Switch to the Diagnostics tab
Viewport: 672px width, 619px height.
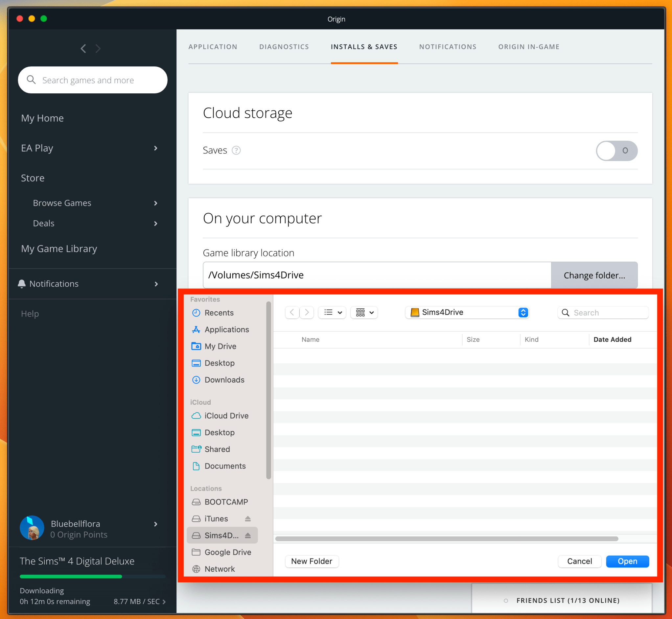coord(284,47)
